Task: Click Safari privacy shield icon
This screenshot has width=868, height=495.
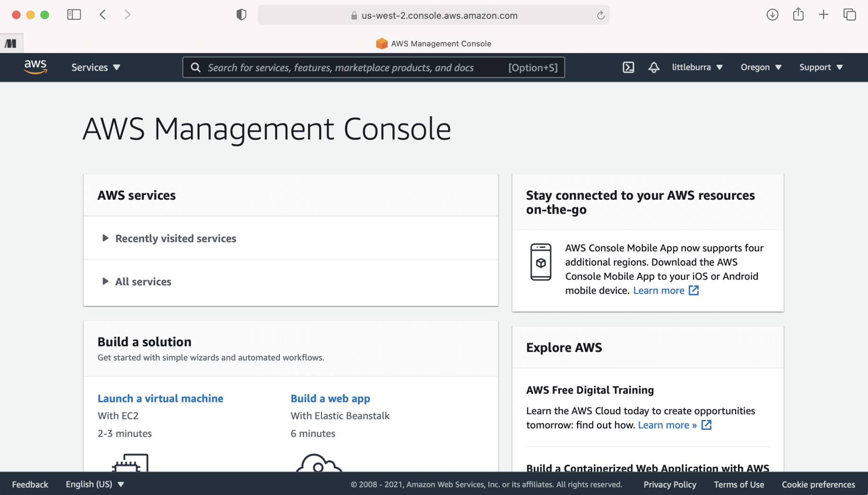Action: click(x=241, y=15)
